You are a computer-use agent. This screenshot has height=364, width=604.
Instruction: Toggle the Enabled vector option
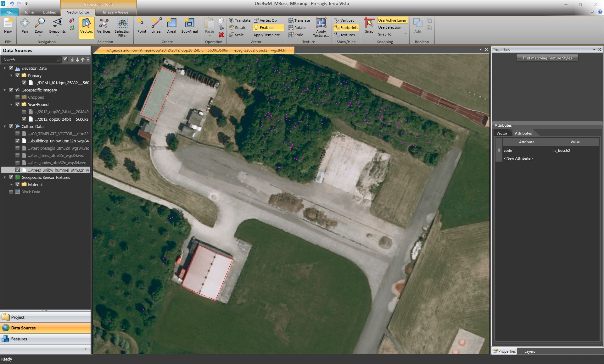coord(268,27)
